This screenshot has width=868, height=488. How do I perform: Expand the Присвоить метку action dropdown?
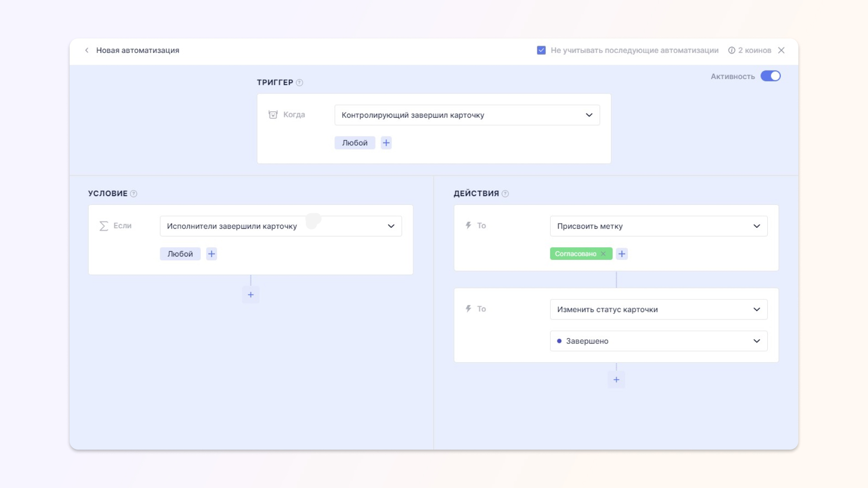658,226
